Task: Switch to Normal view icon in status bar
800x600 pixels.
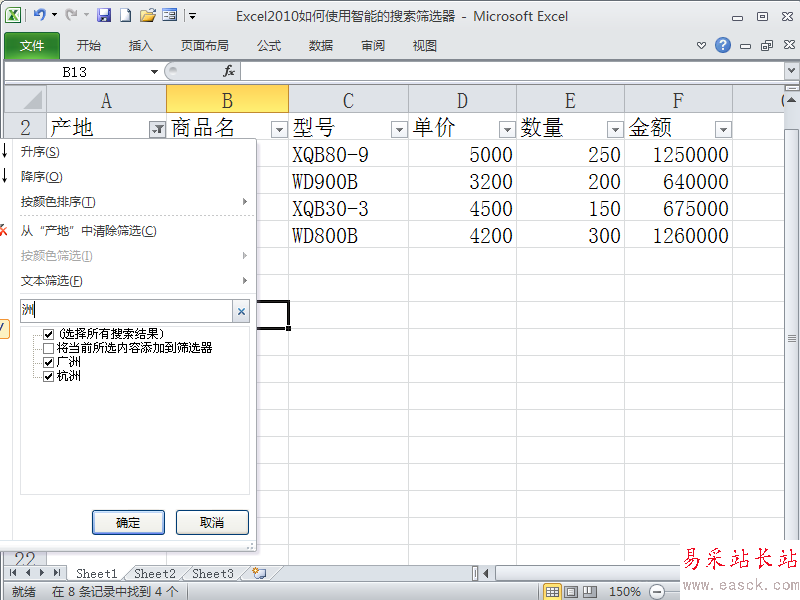Action: [552, 592]
